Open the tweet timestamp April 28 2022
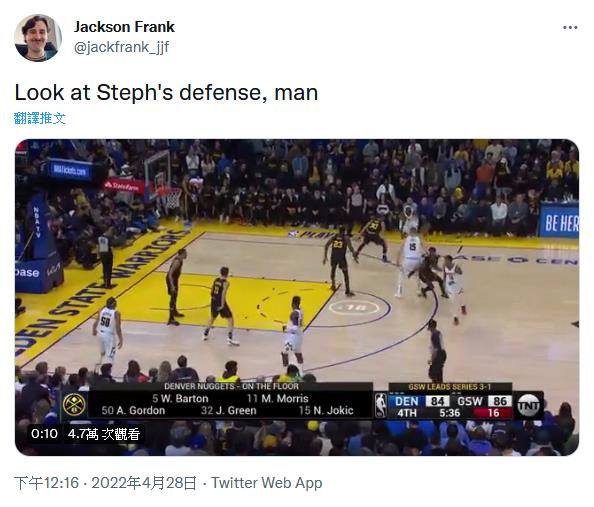 tap(105, 483)
